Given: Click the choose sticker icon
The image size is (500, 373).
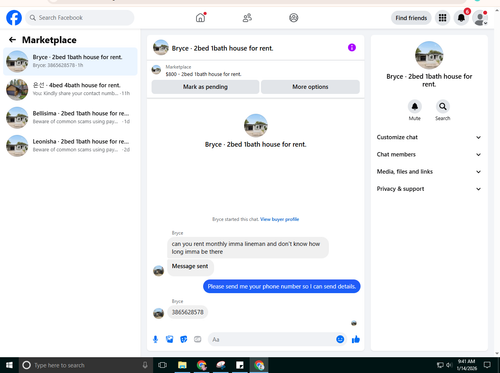Looking at the screenshot, I should (x=184, y=339).
